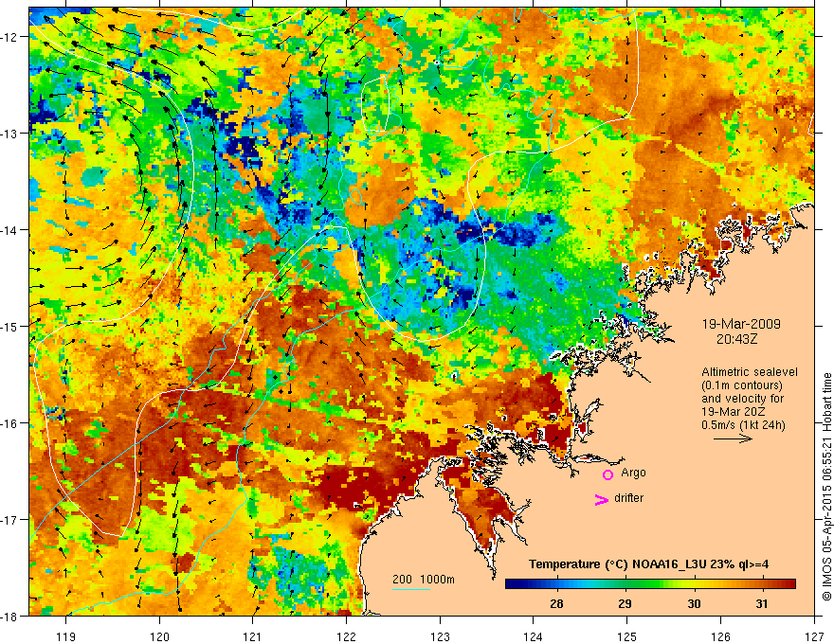Viewport: 834px width, 644px height.
Task: Click the "200 1000m" isobath label
Action: (424, 580)
